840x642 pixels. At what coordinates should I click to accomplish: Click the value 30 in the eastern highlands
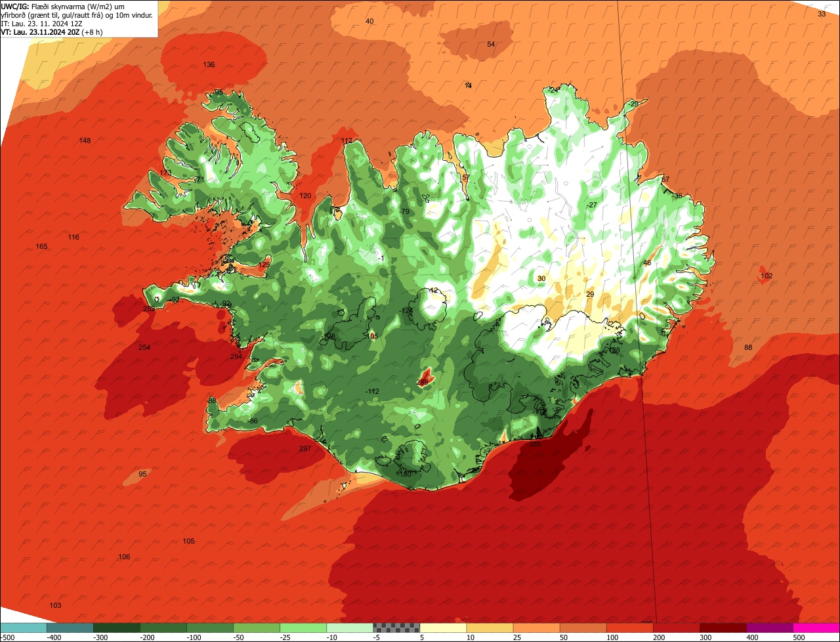[x=541, y=278]
